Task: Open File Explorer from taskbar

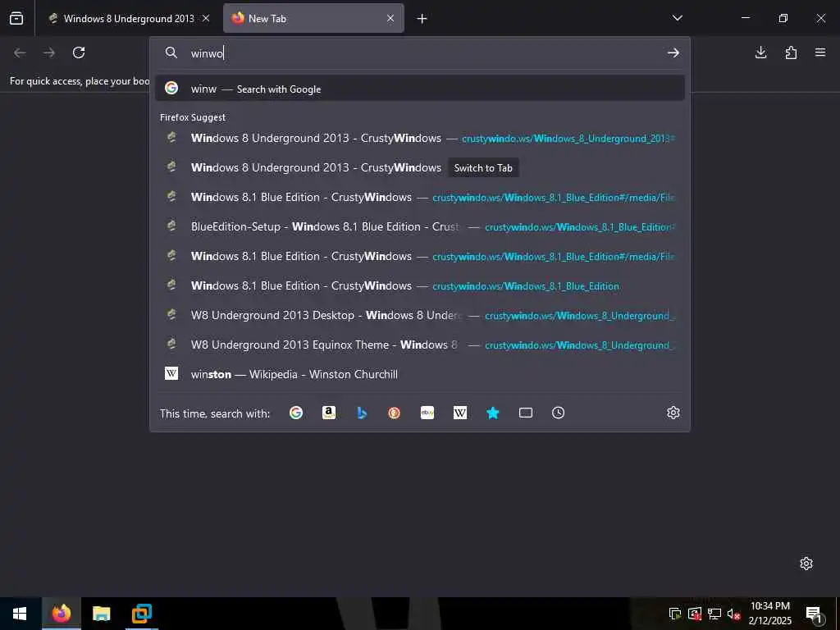Action: pos(101,614)
